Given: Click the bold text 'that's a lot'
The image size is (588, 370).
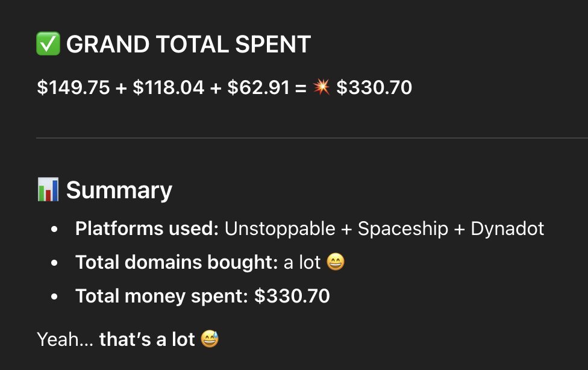Looking at the screenshot, I should tap(147, 339).
